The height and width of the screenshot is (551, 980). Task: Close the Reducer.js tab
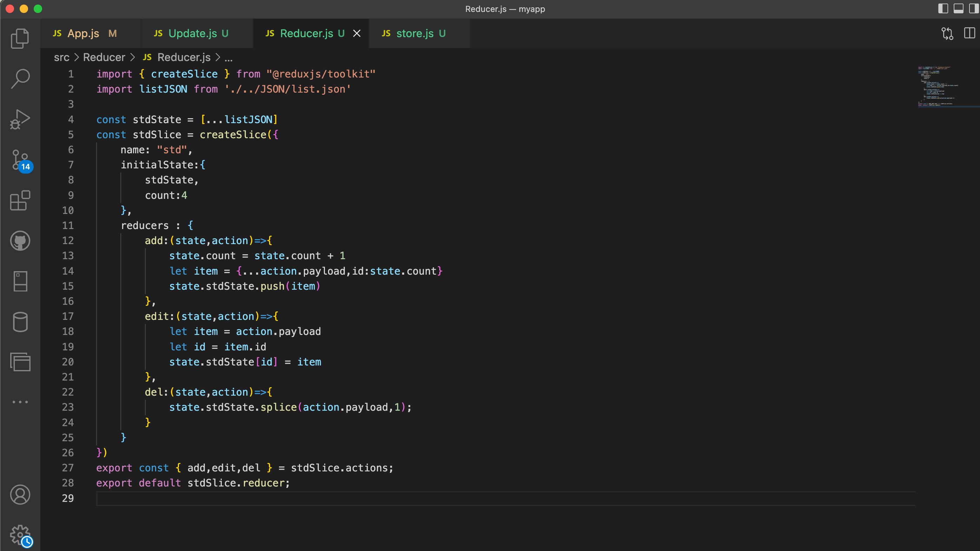point(356,33)
